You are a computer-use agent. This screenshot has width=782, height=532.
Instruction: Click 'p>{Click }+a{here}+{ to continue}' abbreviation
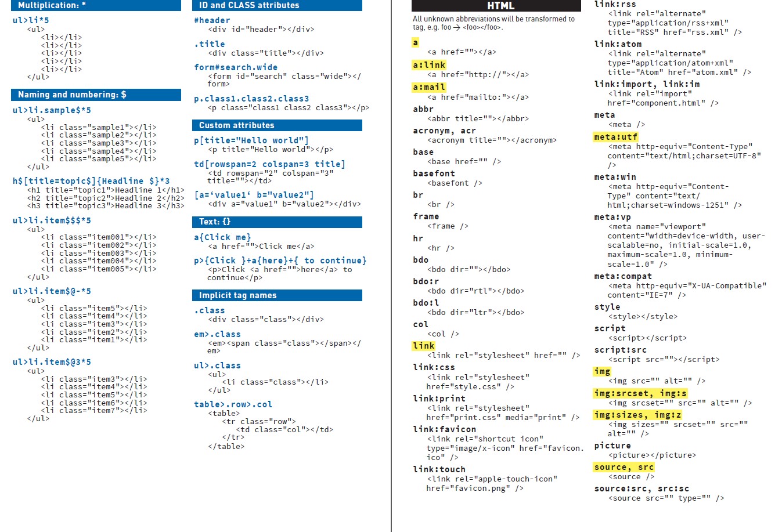(x=280, y=260)
